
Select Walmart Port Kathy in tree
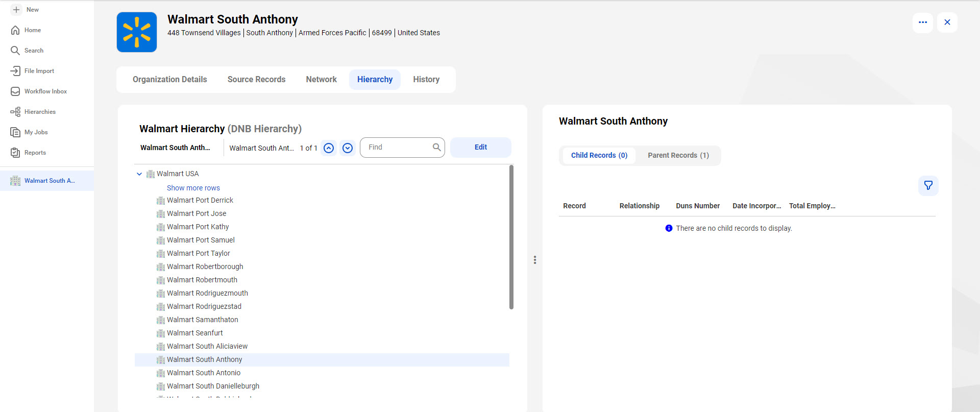coord(198,227)
